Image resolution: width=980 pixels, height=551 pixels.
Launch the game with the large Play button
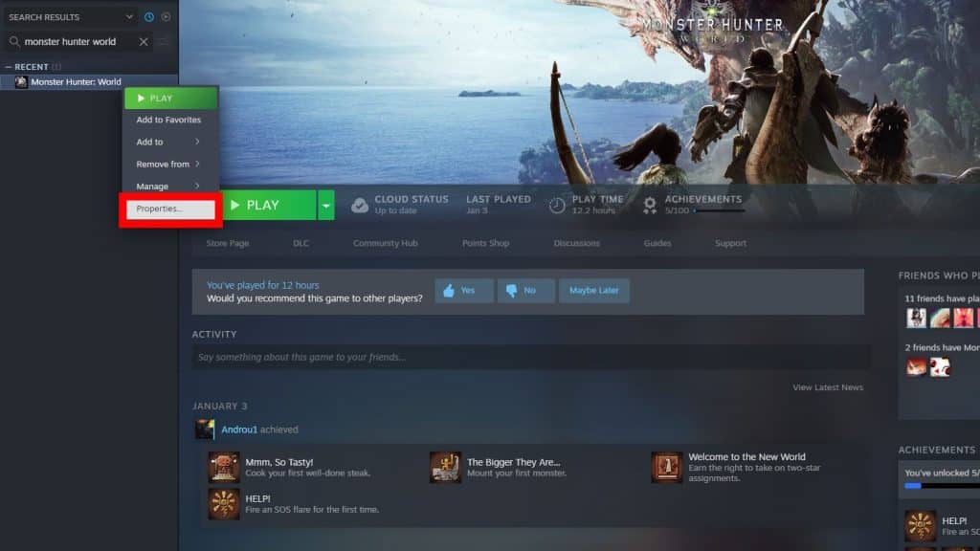pos(269,205)
